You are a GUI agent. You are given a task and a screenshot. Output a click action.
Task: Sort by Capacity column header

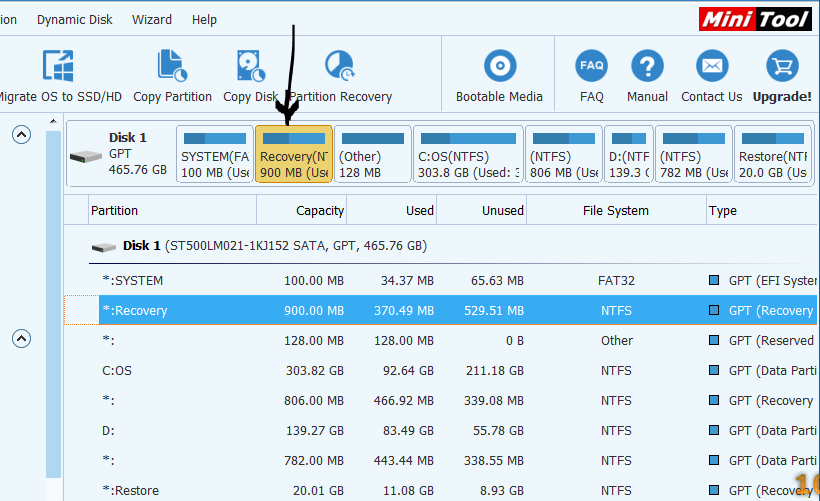click(302, 210)
